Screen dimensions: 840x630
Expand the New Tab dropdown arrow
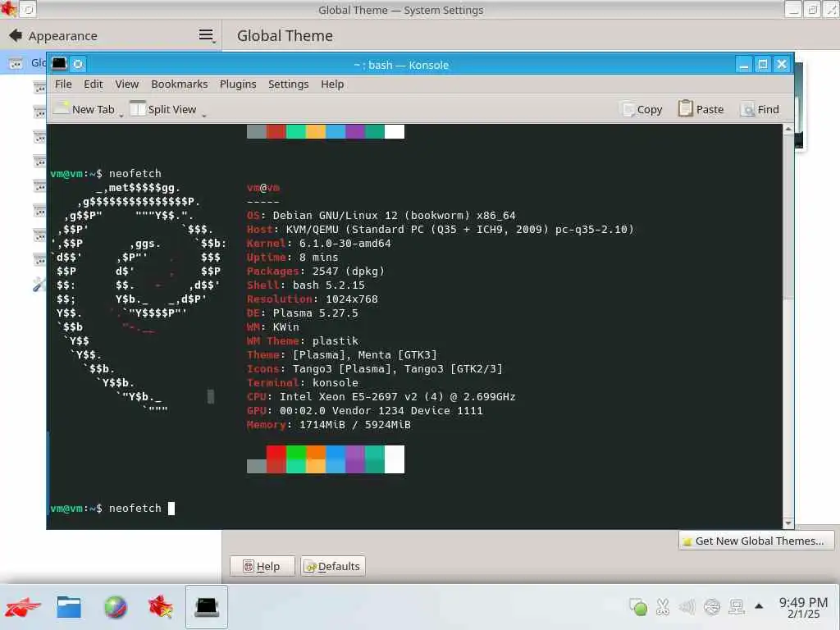[x=121, y=115]
